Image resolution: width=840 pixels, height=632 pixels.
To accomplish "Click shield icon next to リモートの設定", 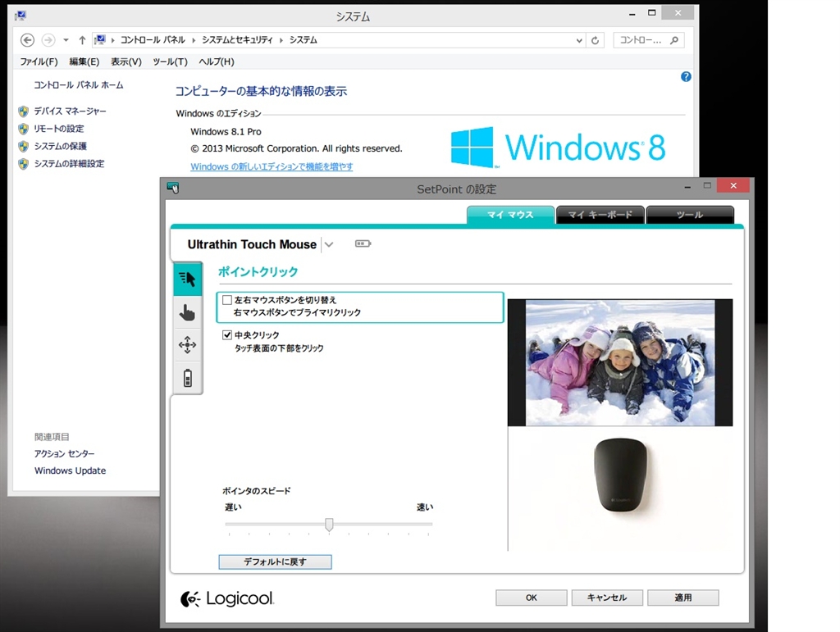I will 23,129.
